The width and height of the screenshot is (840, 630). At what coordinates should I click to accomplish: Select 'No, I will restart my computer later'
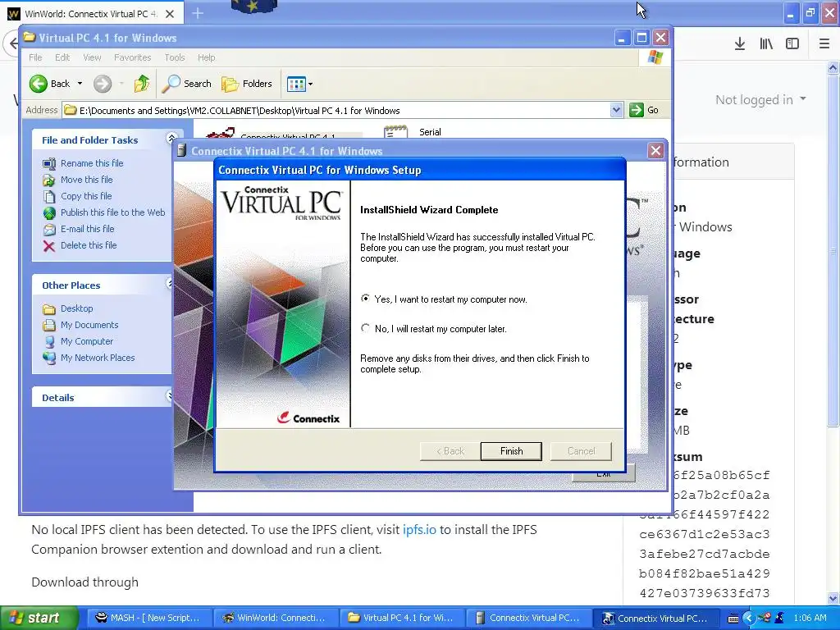coord(365,328)
